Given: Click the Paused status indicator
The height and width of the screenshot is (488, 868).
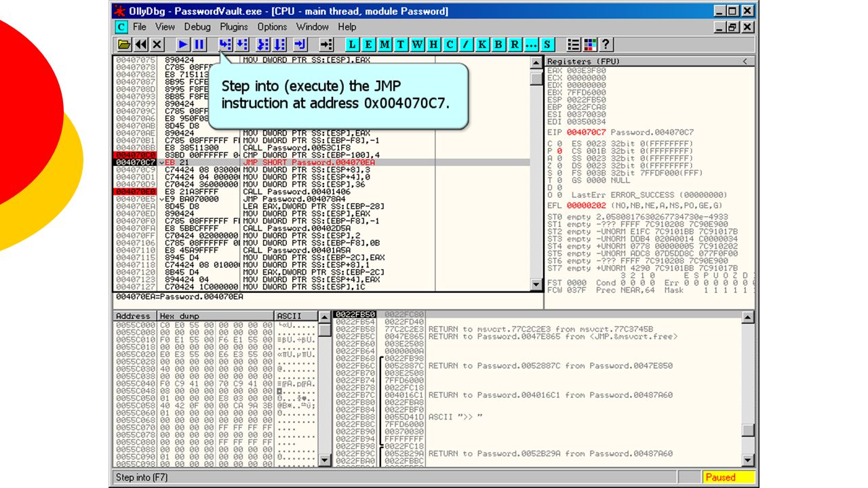Looking at the screenshot, I should click(x=728, y=477).
